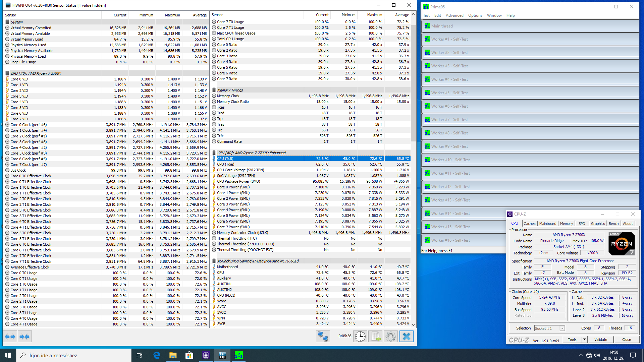Open the Edit menu in Prime95
644x362 pixels.
click(438, 15)
